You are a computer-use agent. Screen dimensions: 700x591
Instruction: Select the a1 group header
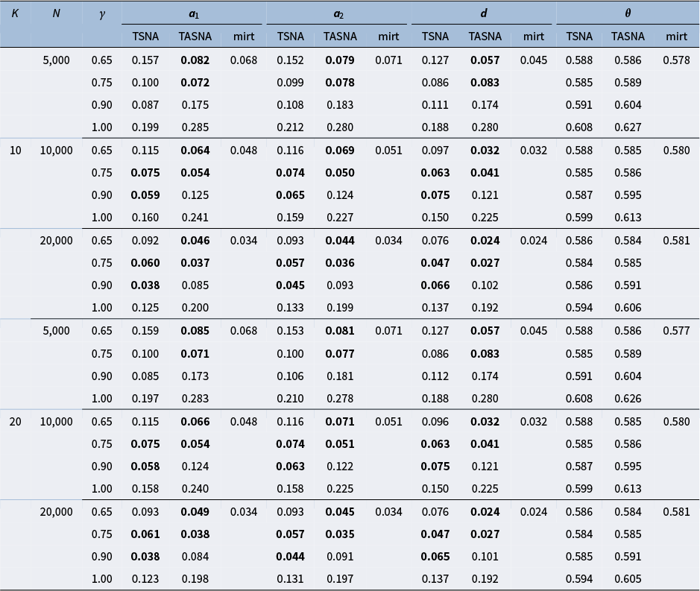click(x=194, y=13)
